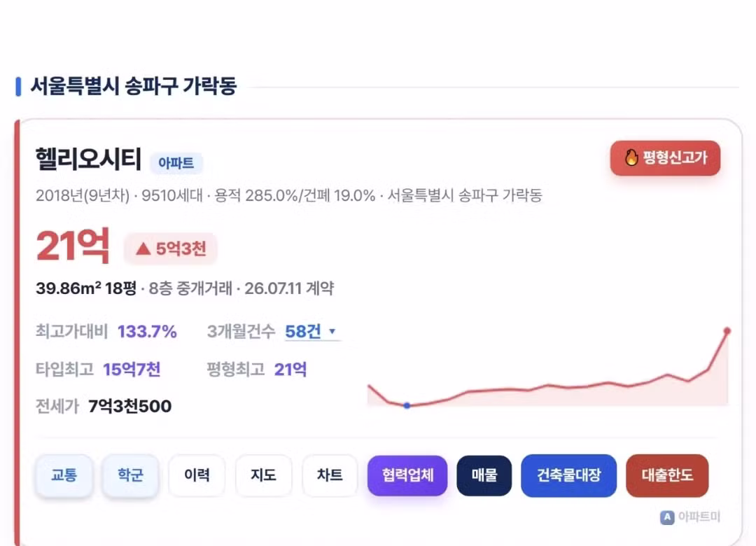This screenshot has width=756, height=546.
Task: Open the 이력 tab
Action: [x=197, y=475]
